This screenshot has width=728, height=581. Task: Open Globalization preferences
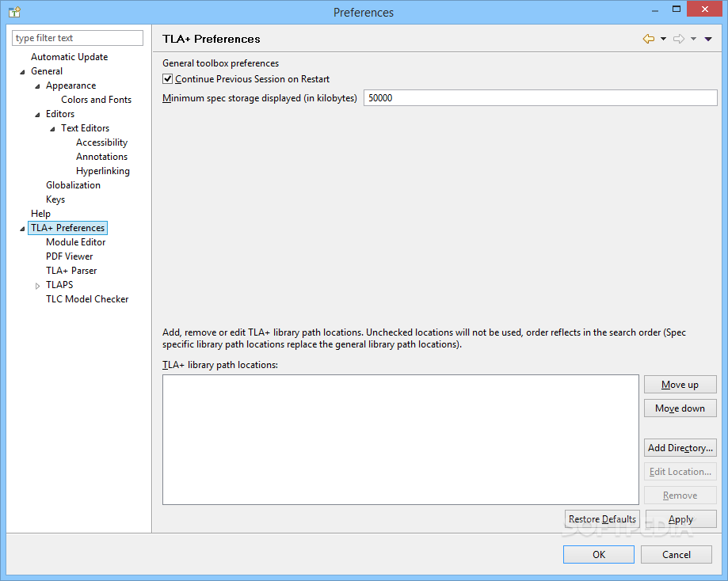coord(73,185)
